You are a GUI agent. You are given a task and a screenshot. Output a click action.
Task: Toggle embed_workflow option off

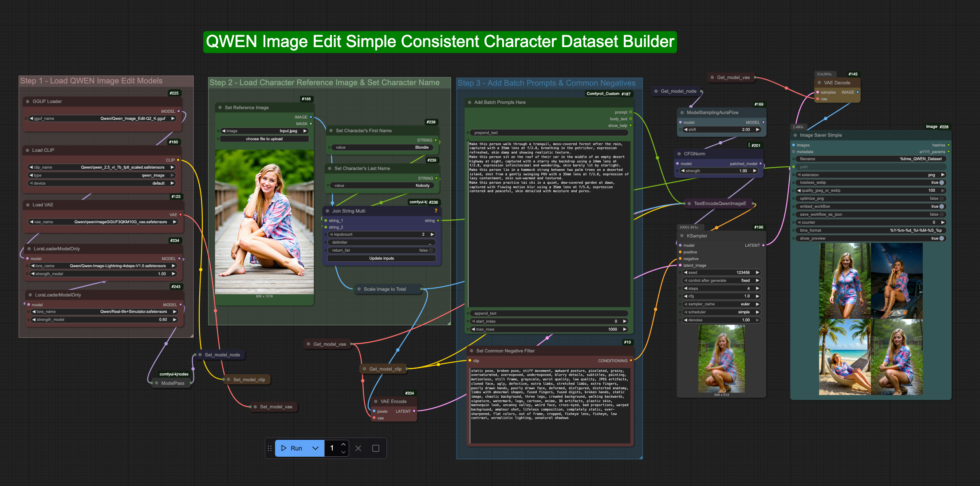[x=941, y=206]
